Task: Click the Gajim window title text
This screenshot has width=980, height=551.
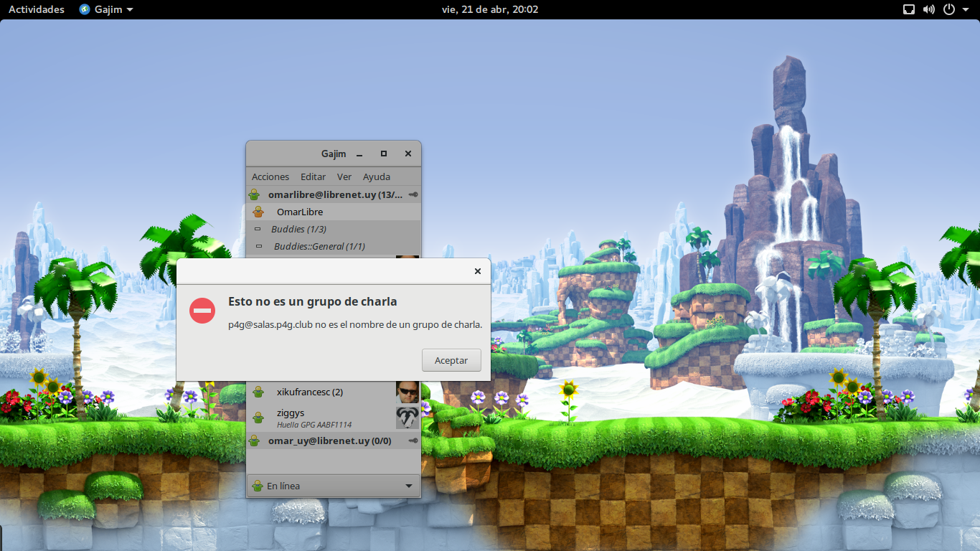Action: [334, 154]
